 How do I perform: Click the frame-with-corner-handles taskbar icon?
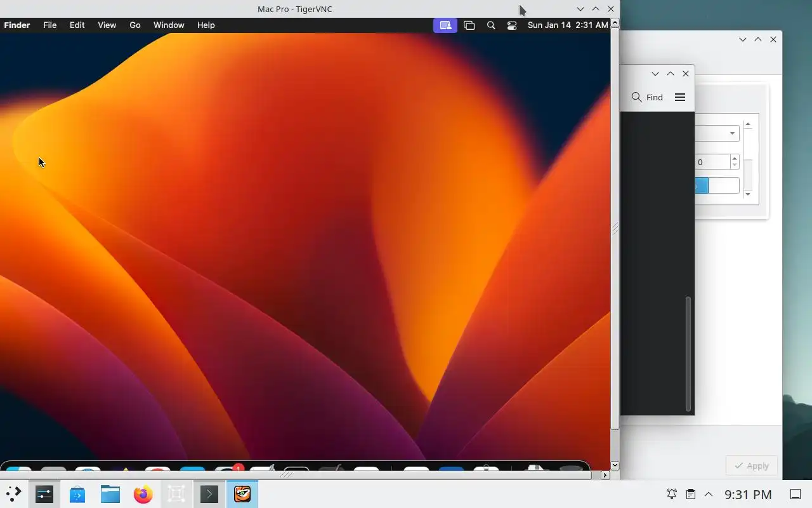point(176,494)
